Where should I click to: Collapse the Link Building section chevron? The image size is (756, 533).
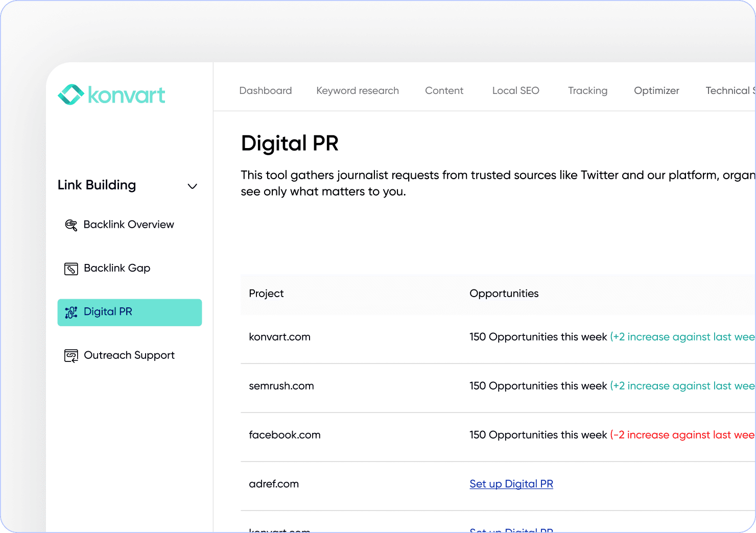click(192, 186)
